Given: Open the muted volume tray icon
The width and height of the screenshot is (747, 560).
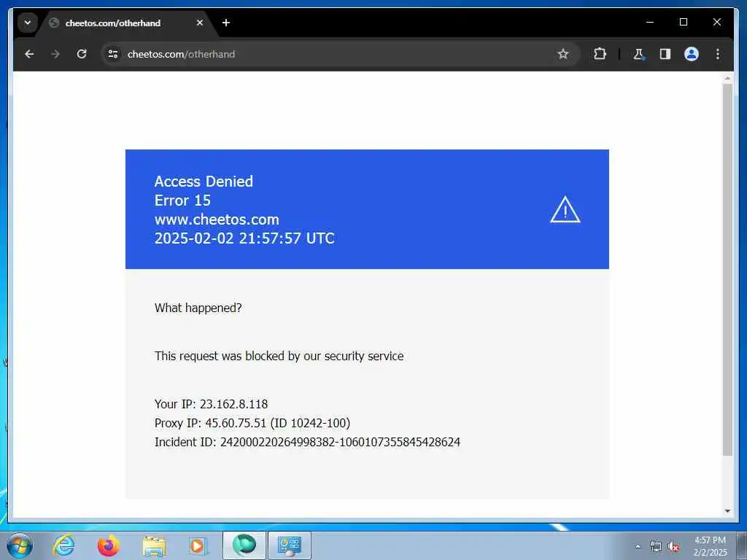Looking at the screenshot, I should [673, 547].
